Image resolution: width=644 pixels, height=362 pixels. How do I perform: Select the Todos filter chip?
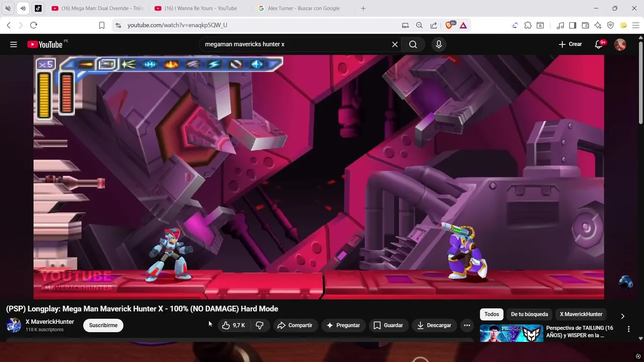tap(492, 314)
